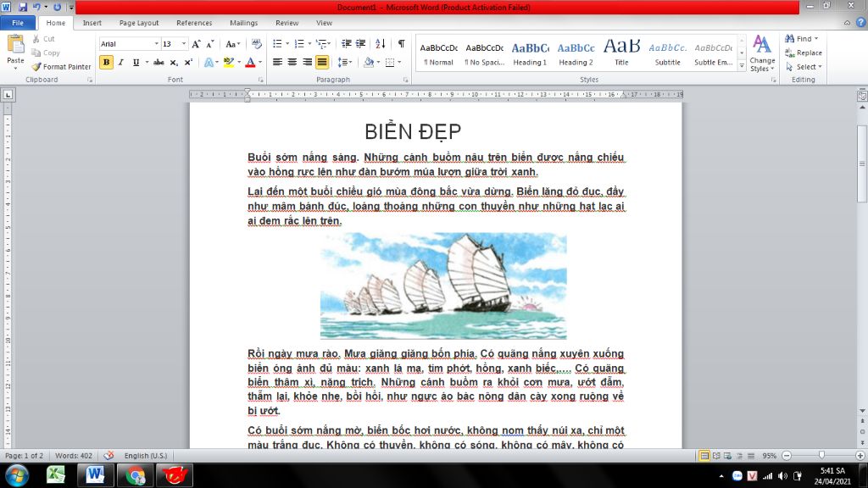The height and width of the screenshot is (488, 868).
Task: Switch to Web Layout view icon
Action: (728, 456)
